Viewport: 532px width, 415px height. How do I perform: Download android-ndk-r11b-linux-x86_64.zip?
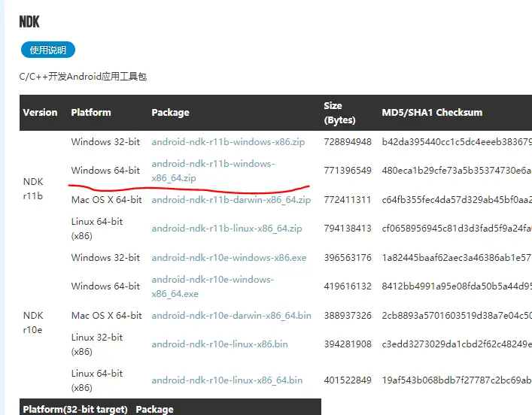tap(226, 229)
